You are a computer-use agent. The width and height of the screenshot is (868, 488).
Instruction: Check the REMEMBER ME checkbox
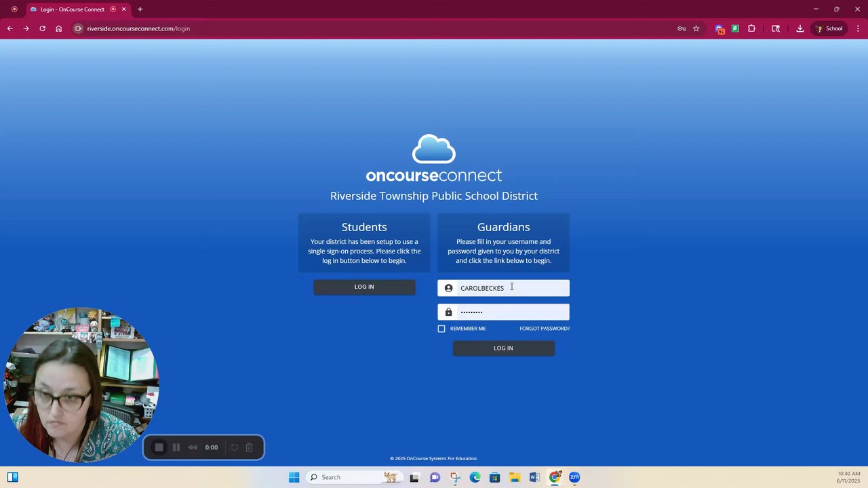point(441,329)
